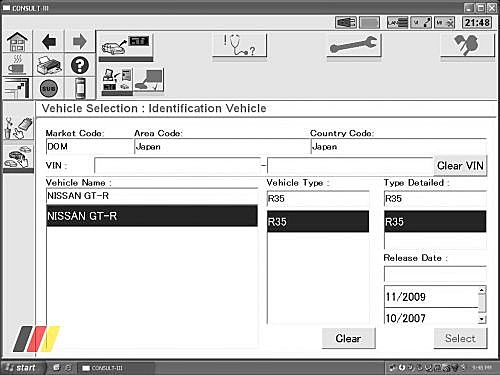Open the Help question mark icon
Image resolution: width=500 pixels, height=375 pixels.
tap(80, 65)
